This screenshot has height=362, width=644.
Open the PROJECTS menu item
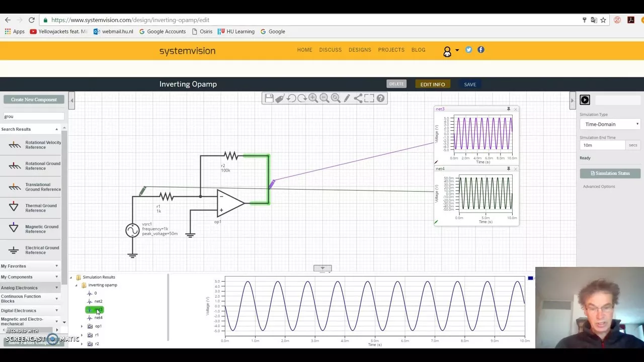391,50
